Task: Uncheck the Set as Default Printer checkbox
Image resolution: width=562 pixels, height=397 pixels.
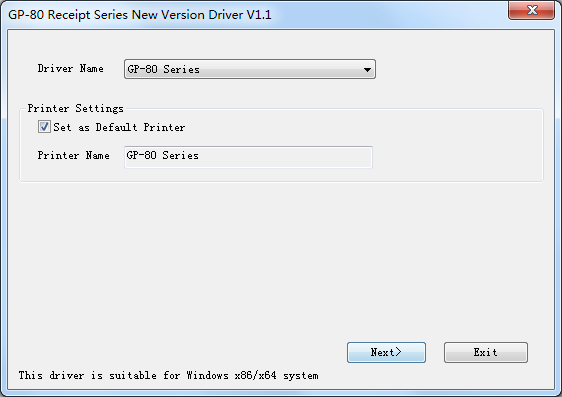Action: point(44,127)
